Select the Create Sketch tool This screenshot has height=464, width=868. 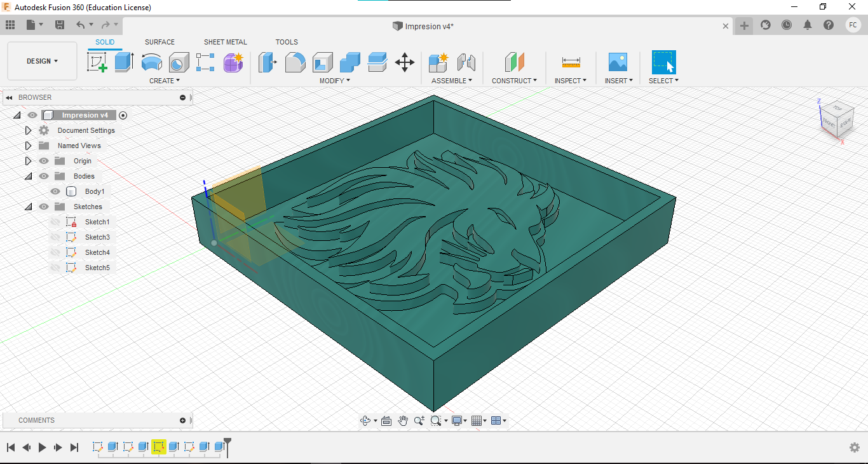[97, 62]
